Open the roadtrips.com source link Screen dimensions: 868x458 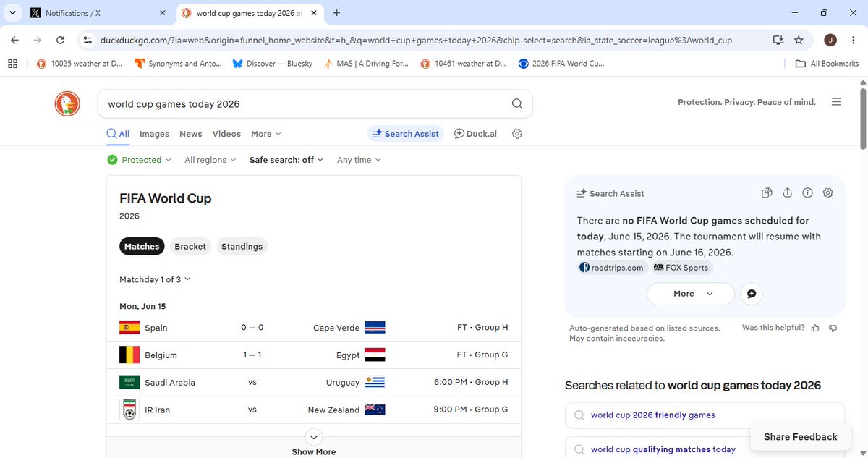(x=613, y=268)
